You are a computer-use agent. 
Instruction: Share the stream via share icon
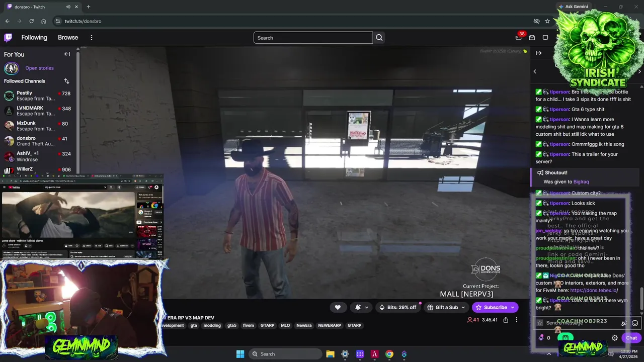point(506,320)
